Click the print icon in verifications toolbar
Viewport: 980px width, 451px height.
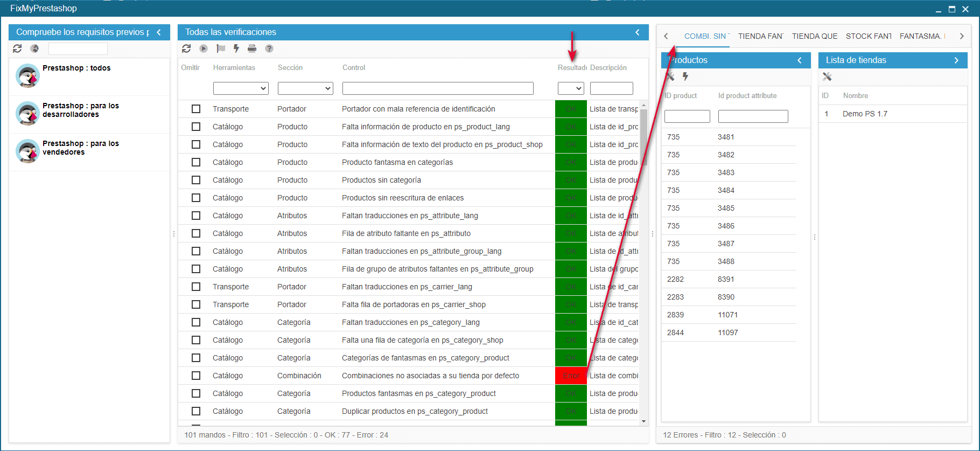(252, 48)
